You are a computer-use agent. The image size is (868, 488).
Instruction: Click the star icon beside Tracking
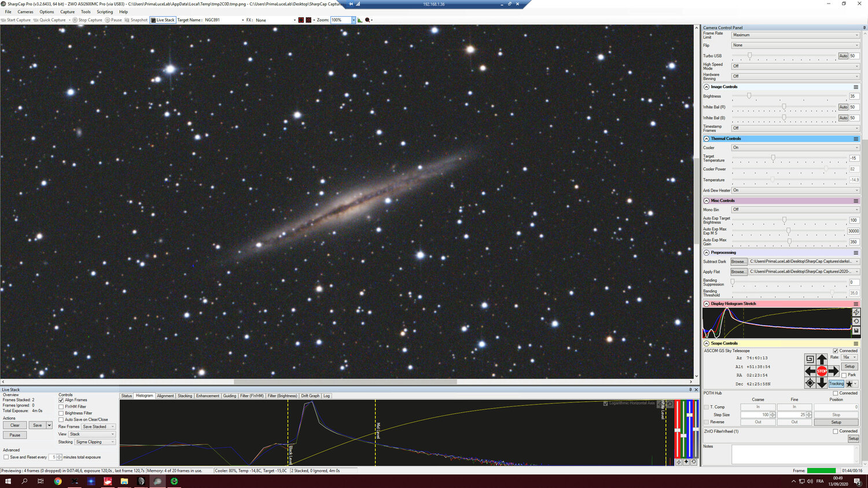tap(849, 384)
